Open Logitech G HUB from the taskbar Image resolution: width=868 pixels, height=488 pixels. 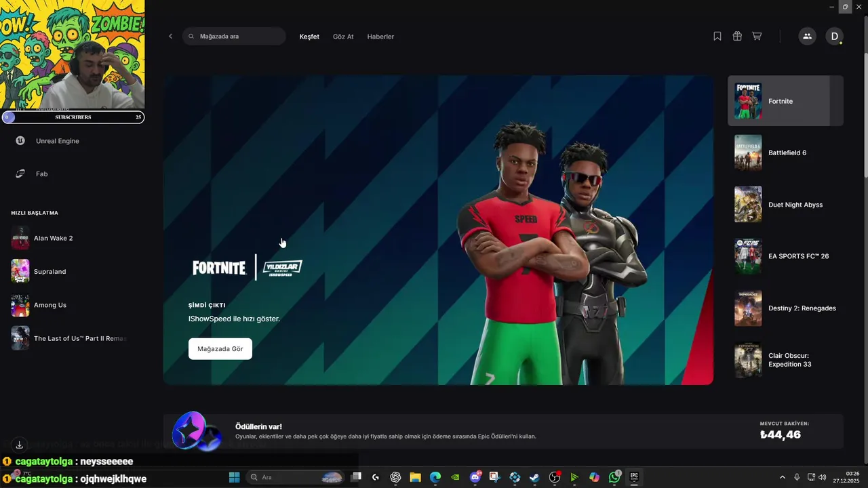[376, 477]
